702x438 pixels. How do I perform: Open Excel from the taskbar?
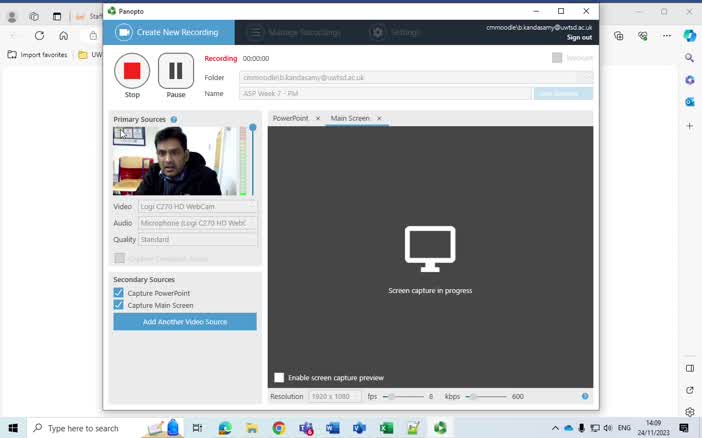(x=386, y=428)
